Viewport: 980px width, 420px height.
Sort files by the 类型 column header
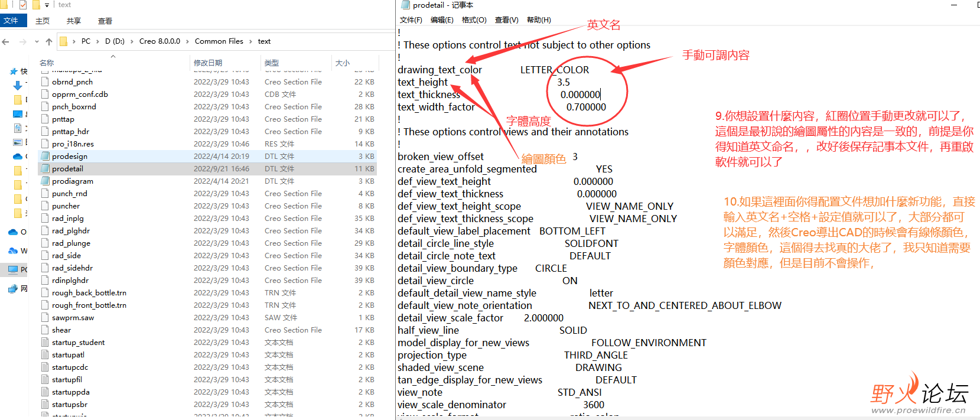pyautogui.click(x=272, y=63)
